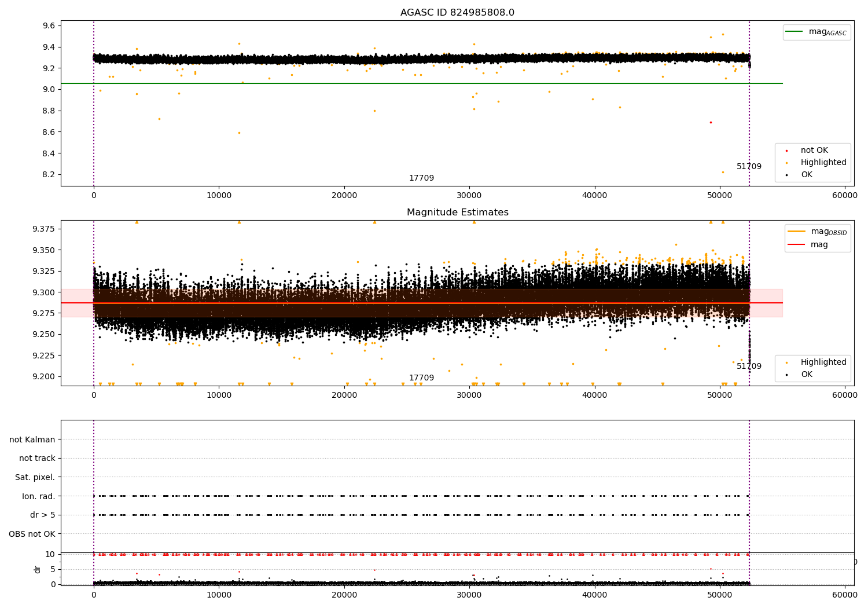
Task: Click the '9.0' y-tick label in top plot
Action: [49, 89]
